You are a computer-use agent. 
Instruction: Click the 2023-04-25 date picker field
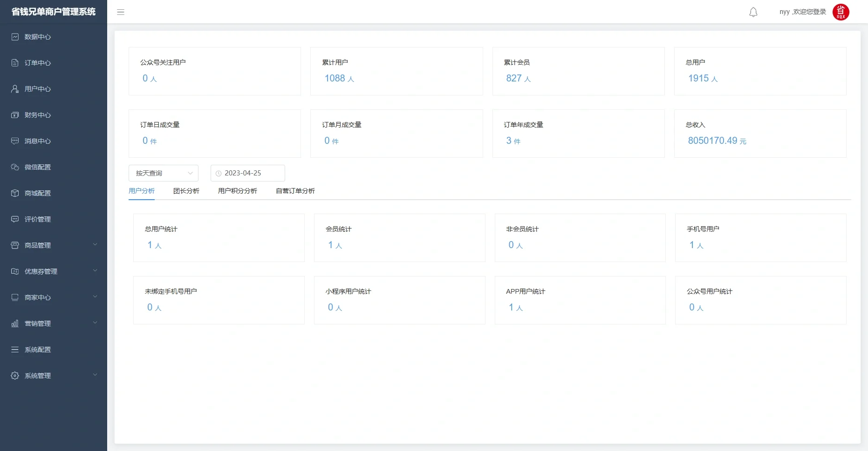click(x=247, y=173)
